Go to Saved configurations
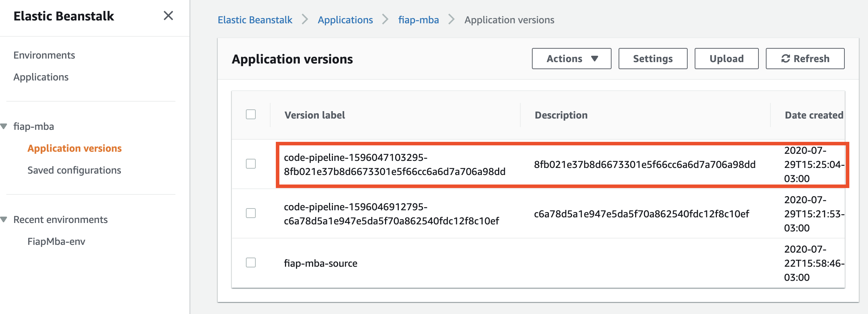 [x=74, y=170]
